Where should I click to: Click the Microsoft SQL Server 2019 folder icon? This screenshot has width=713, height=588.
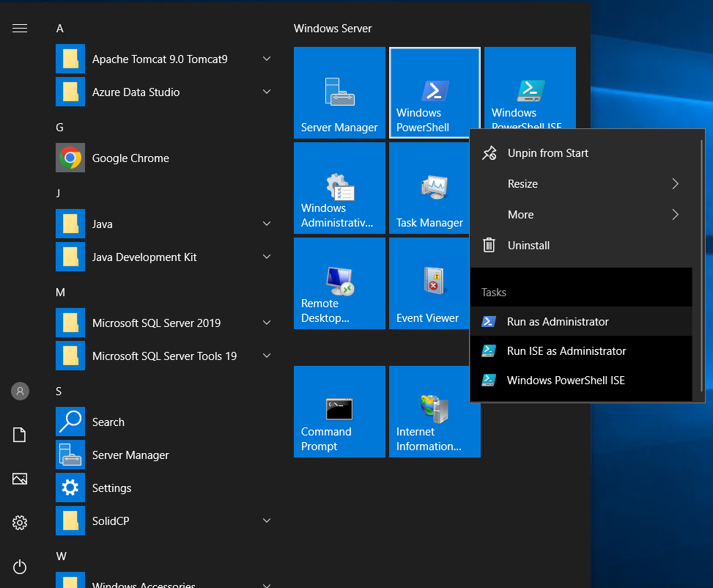coord(70,323)
